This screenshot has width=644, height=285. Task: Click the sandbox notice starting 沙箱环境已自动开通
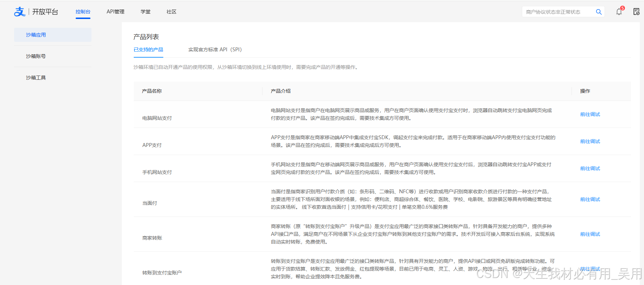(x=246, y=67)
